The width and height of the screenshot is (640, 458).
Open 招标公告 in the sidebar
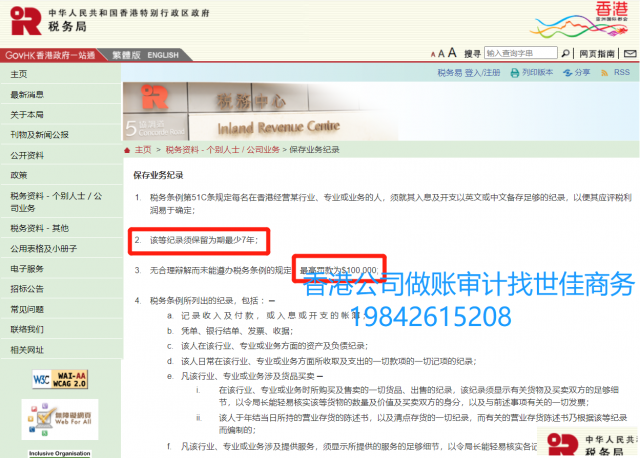[x=61, y=289]
